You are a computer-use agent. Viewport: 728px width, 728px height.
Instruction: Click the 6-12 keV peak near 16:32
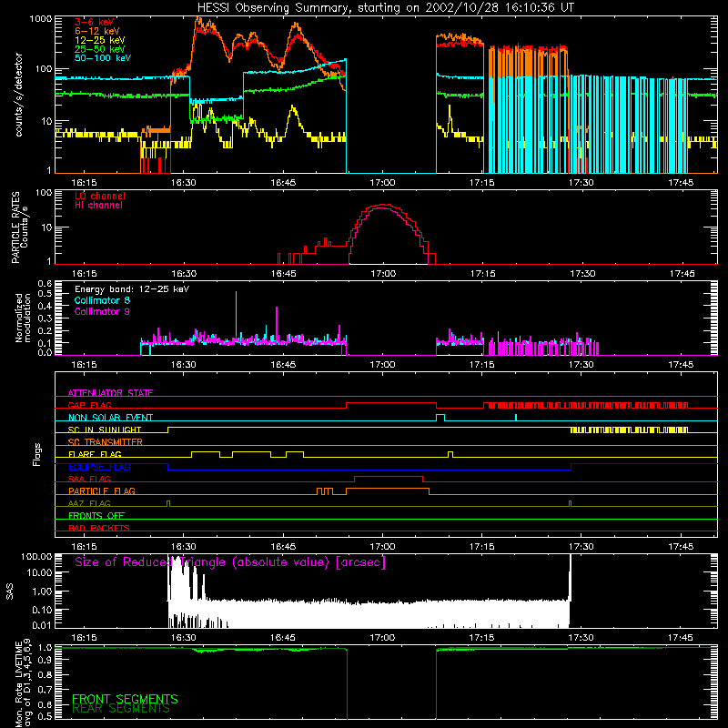pos(198,19)
